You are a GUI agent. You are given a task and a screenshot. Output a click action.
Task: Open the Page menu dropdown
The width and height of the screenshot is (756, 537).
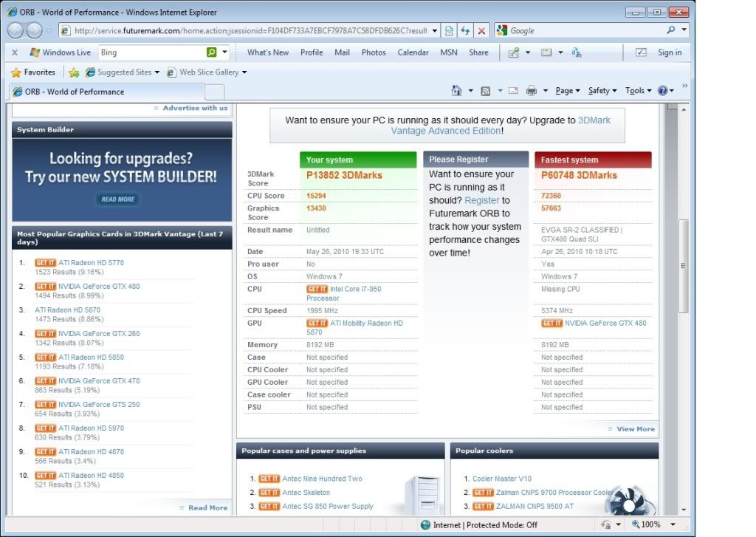[x=567, y=90]
